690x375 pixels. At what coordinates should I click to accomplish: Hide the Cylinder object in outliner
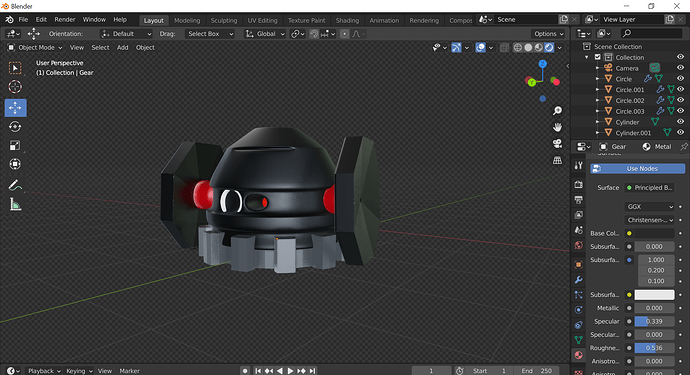pos(680,122)
